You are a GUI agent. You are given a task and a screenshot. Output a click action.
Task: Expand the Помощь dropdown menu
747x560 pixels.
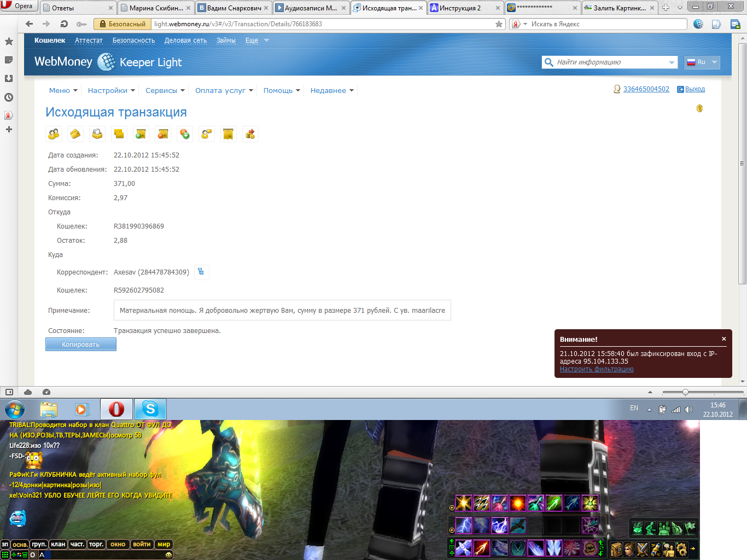282,91
